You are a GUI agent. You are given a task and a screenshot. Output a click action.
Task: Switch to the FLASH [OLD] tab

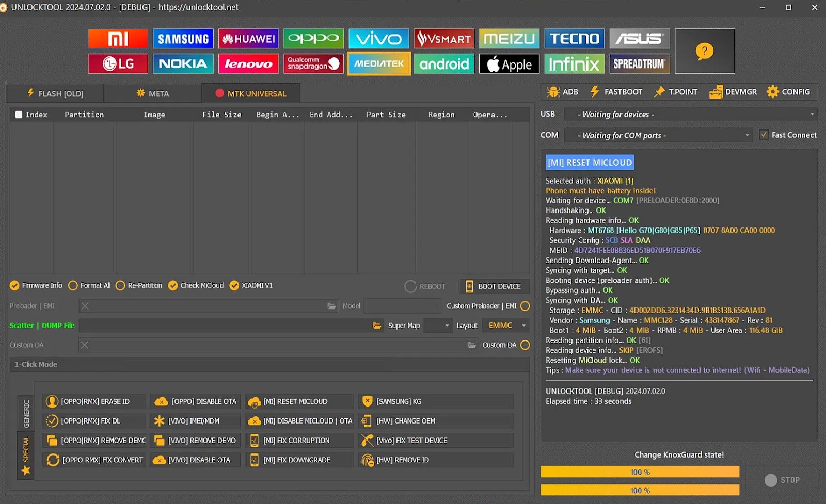pos(55,93)
